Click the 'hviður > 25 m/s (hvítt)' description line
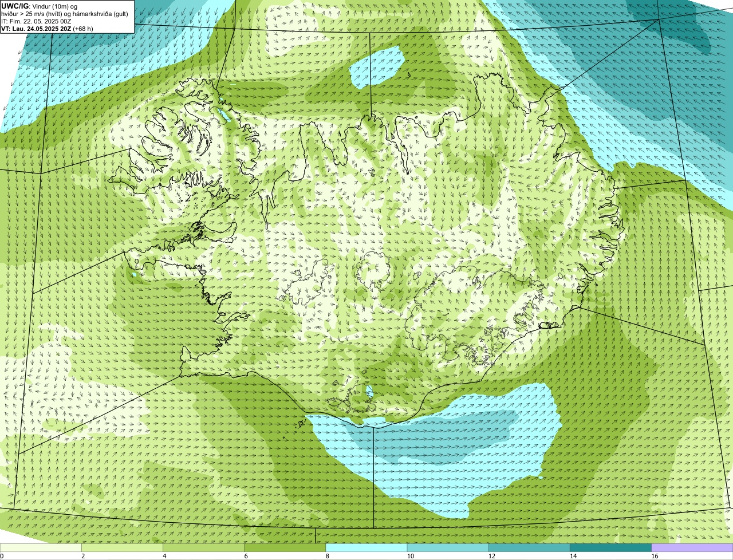 coord(65,13)
